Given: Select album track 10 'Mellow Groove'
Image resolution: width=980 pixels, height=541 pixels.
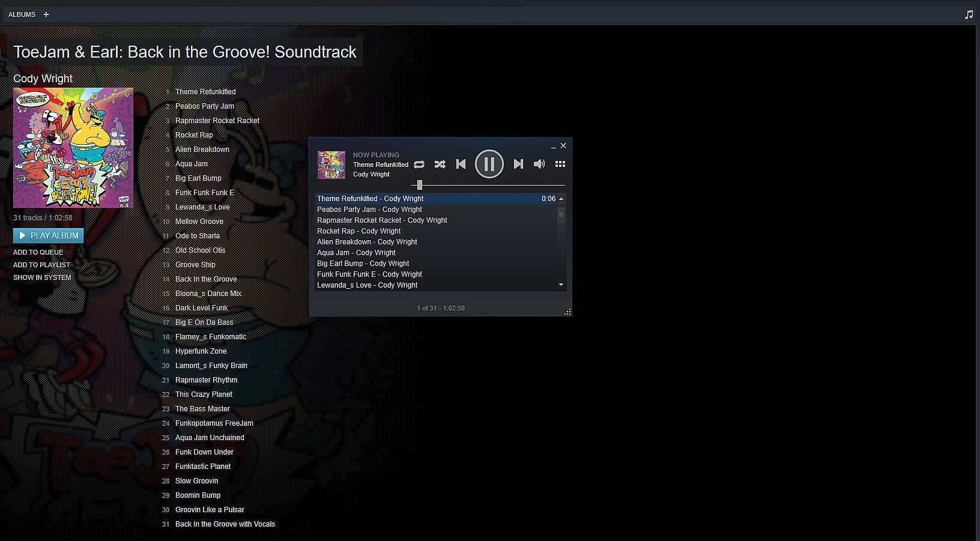Looking at the screenshot, I should tap(199, 222).
